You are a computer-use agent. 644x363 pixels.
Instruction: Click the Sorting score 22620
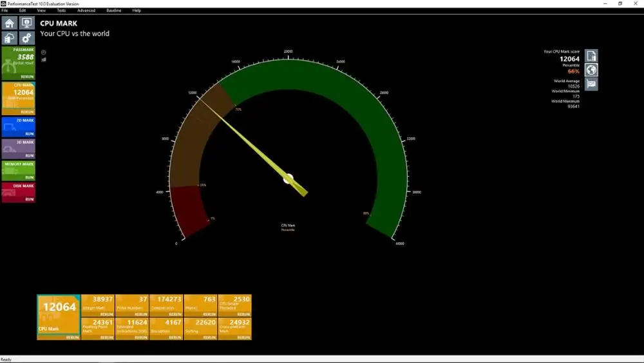pos(205,322)
